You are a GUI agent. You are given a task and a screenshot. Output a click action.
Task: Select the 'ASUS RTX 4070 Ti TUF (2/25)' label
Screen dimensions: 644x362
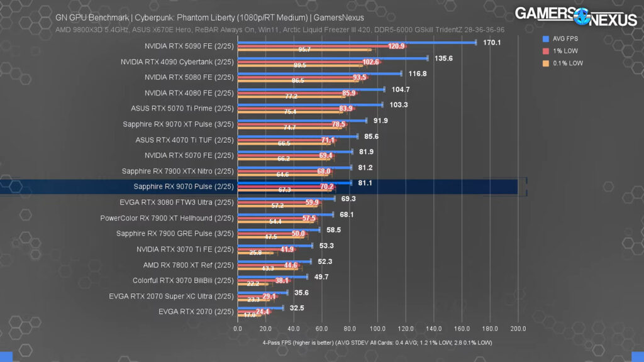tap(184, 140)
